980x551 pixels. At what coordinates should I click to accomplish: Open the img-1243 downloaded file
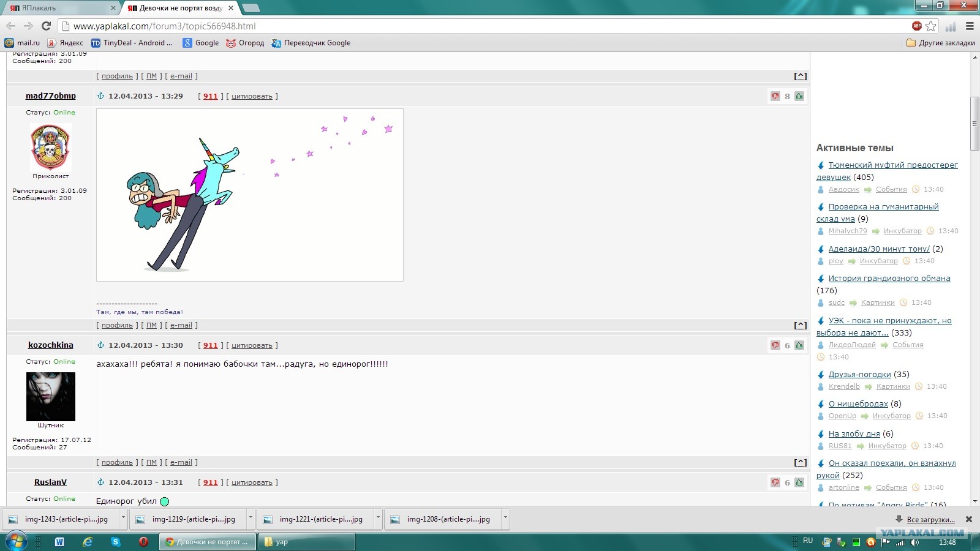click(61, 519)
